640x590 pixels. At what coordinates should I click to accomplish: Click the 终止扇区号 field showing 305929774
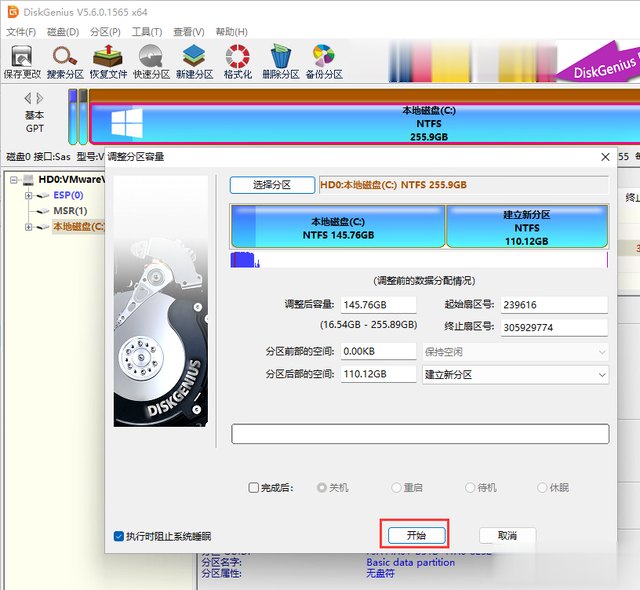coord(554,328)
